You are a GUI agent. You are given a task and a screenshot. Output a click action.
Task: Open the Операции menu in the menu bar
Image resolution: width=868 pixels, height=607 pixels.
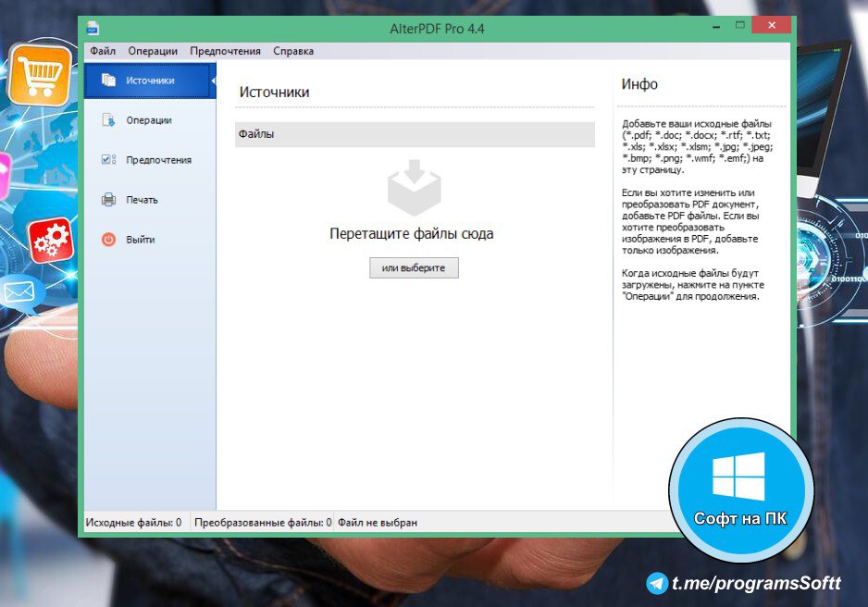[153, 51]
